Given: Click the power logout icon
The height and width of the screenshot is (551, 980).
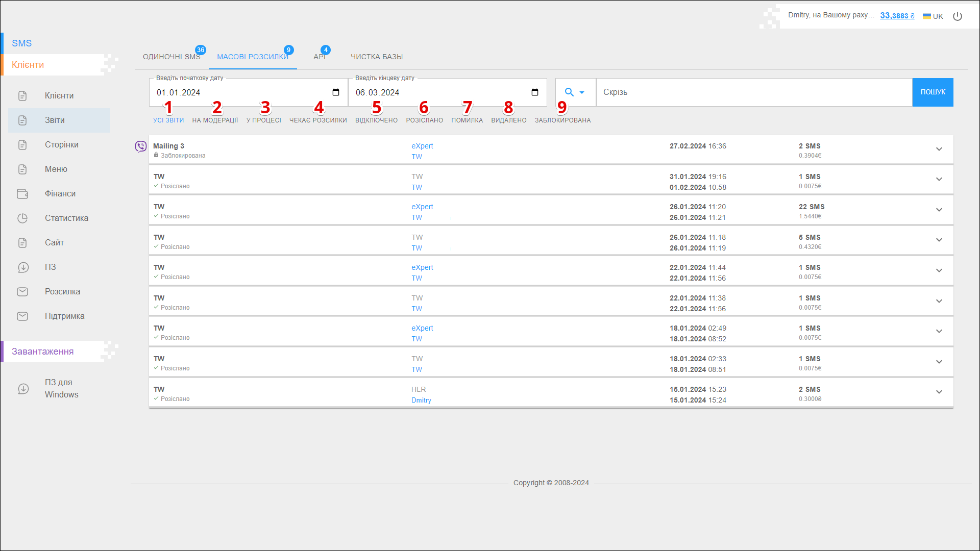Looking at the screenshot, I should 958,16.
